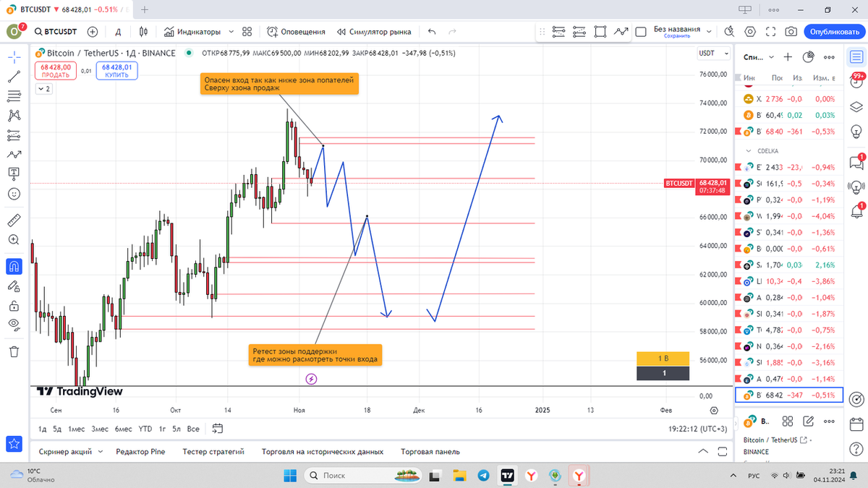
Task: Open indicator templates grid icon
Action: tap(247, 32)
